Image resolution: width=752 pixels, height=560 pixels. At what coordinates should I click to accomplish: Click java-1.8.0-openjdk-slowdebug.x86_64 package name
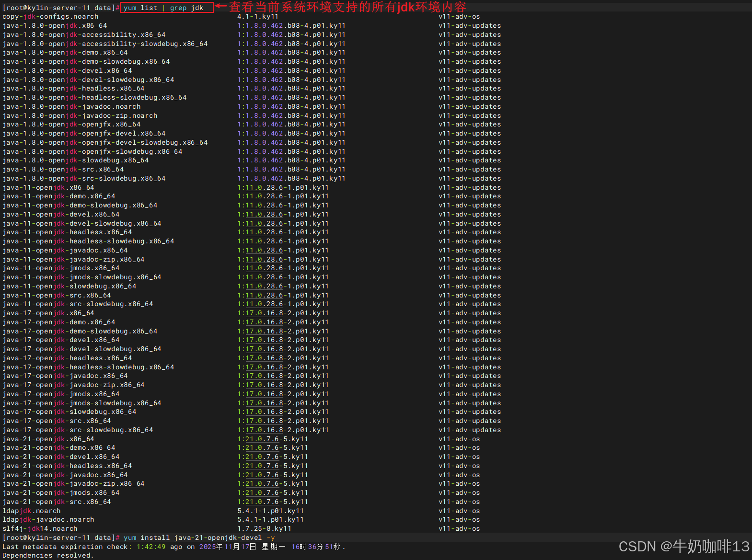point(76,160)
